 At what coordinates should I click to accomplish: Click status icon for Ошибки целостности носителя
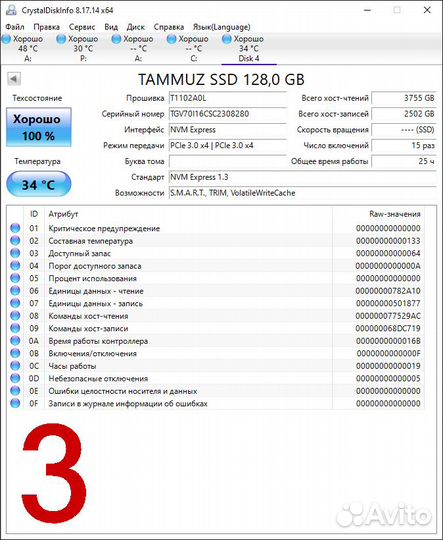click(15, 391)
